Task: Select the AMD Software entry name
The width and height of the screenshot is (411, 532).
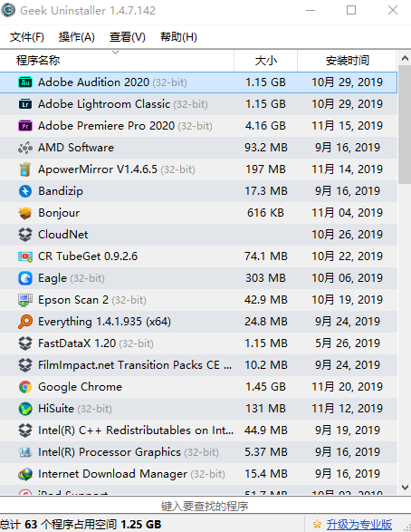Action: click(x=76, y=148)
